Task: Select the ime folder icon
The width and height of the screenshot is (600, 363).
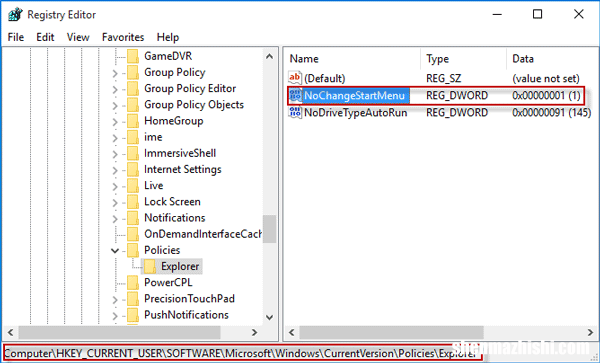Action: coord(133,137)
